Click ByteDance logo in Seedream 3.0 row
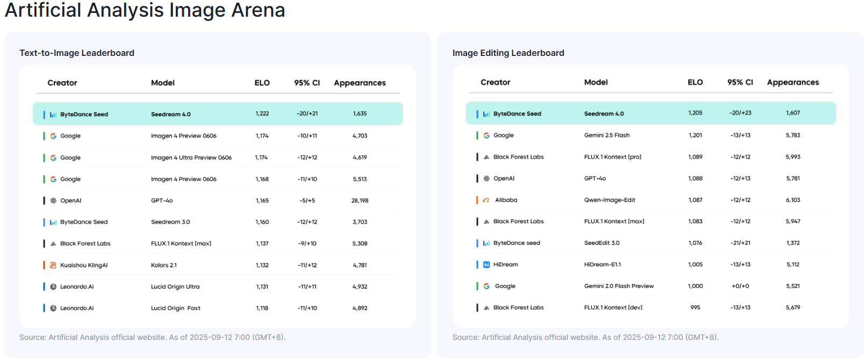The height and width of the screenshot is (362, 868). point(53,222)
